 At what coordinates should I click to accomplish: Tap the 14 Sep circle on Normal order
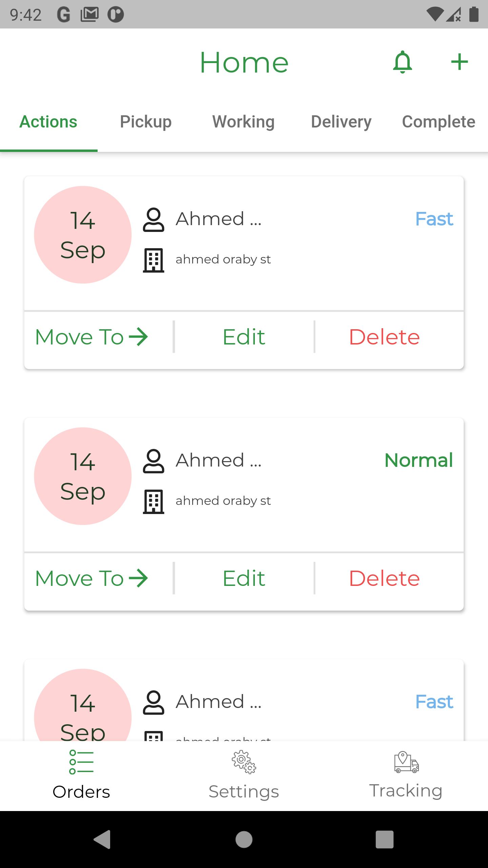83,476
